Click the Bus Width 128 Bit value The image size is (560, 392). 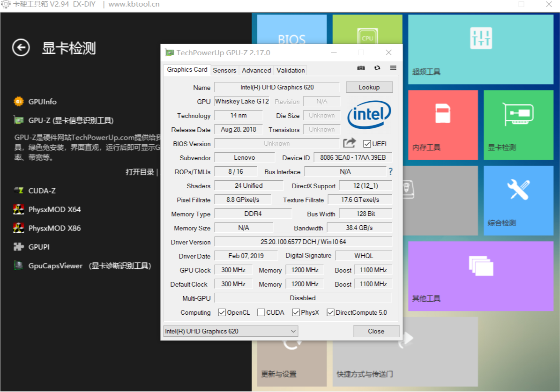[366, 214]
